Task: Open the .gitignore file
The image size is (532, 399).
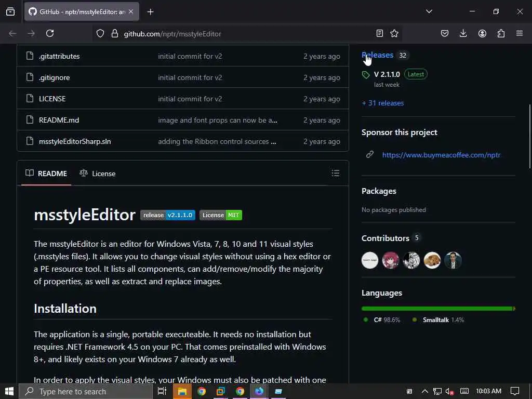Action: click(54, 78)
